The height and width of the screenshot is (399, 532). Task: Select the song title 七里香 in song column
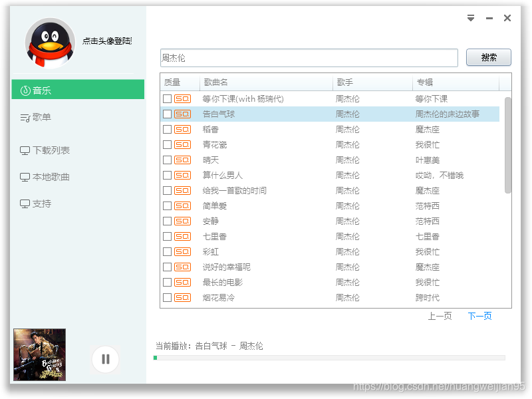(214, 236)
